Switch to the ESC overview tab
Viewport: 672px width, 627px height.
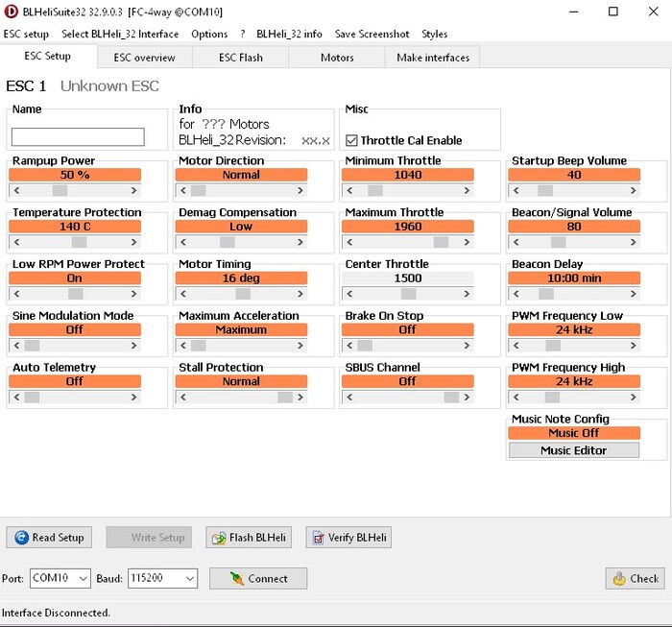(144, 58)
